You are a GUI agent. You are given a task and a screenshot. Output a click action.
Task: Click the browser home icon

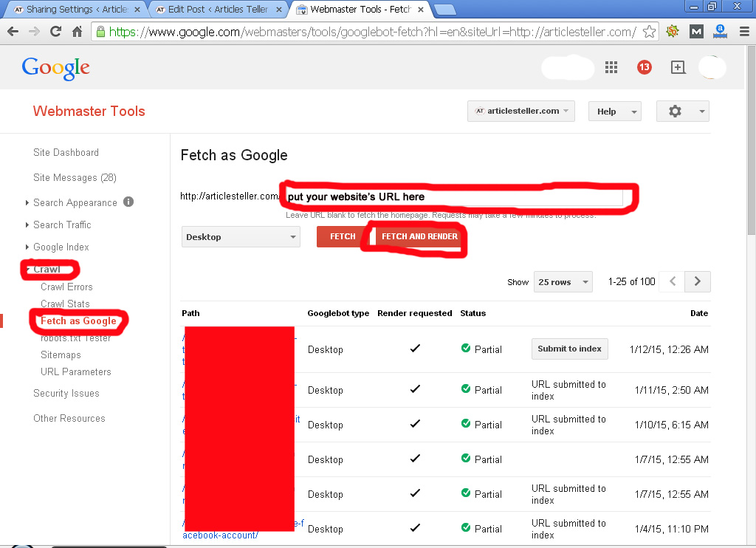(77, 32)
